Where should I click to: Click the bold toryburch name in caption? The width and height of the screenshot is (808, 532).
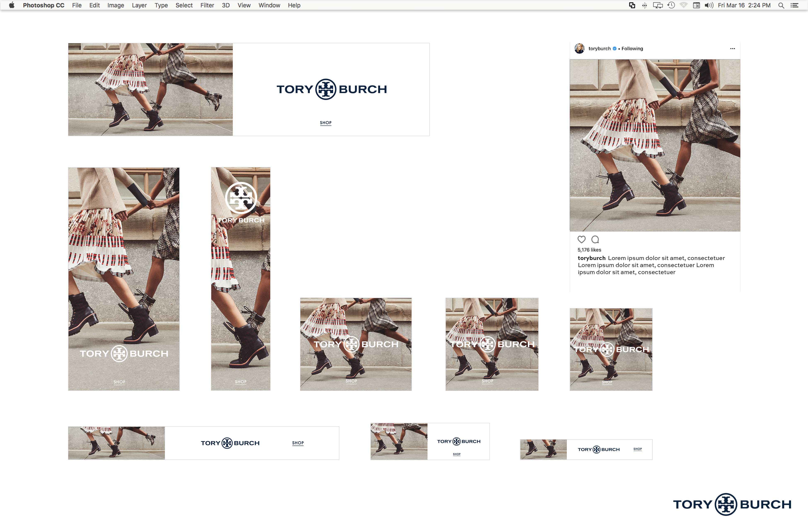(x=591, y=258)
